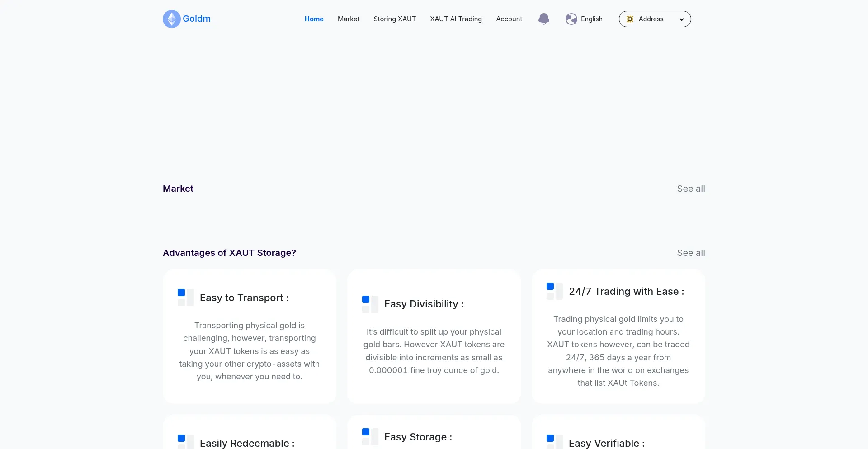
Task: Click the Easy to Transport card icon
Action: [185, 298]
